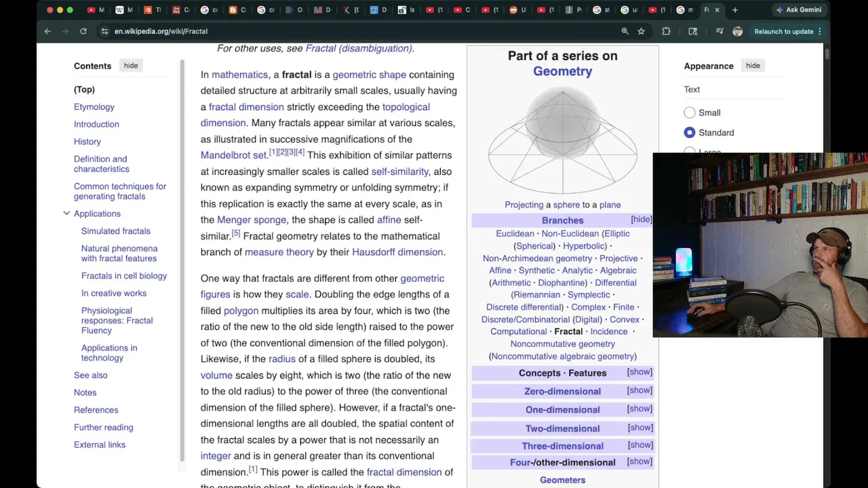Show the Concepts · Features section
This screenshot has height=488, width=868.
click(639, 372)
